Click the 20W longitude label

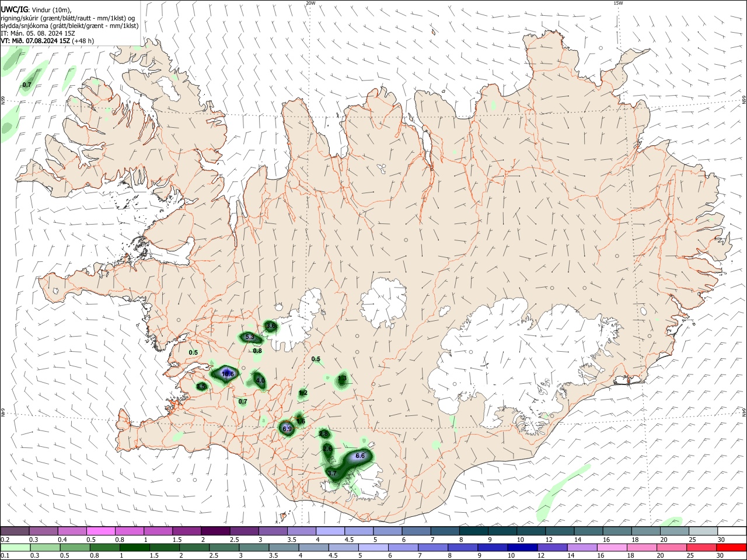(310, 3)
